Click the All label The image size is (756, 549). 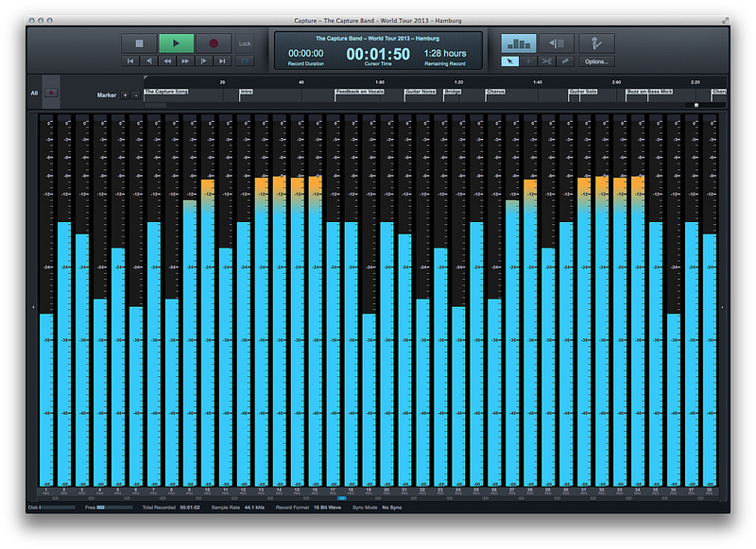pyautogui.click(x=34, y=93)
